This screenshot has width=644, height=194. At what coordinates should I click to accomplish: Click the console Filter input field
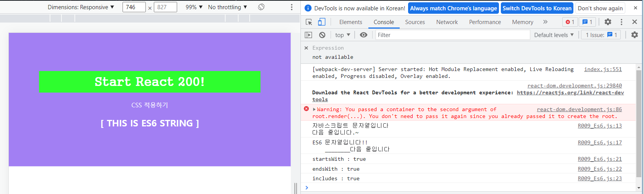pyautogui.click(x=452, y=35)
